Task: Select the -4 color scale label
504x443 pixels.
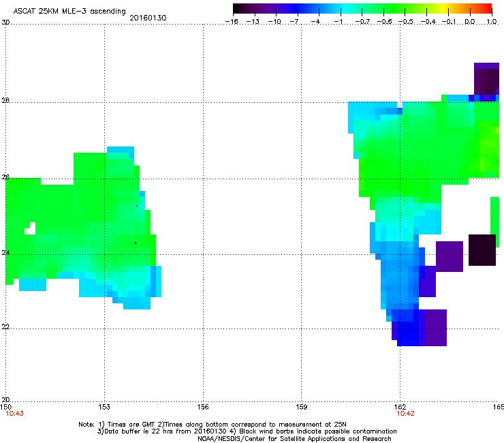Action: [x=315, y=22]
